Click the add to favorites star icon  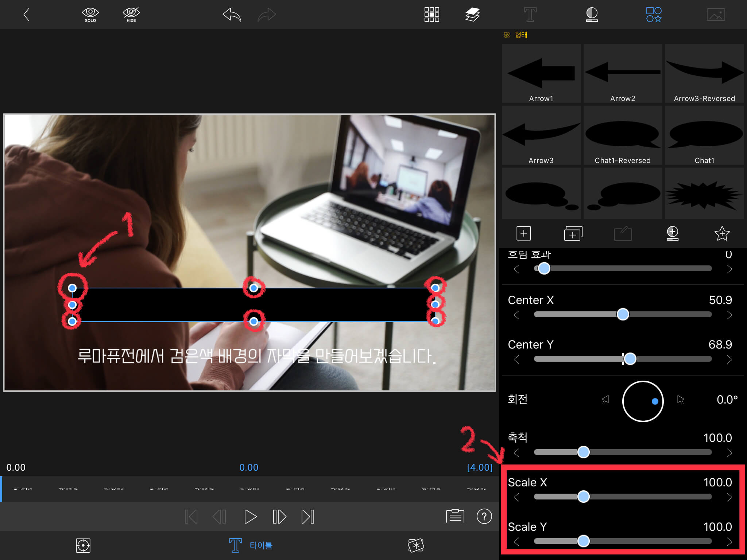pyautogui.click(x=722, y=233)
